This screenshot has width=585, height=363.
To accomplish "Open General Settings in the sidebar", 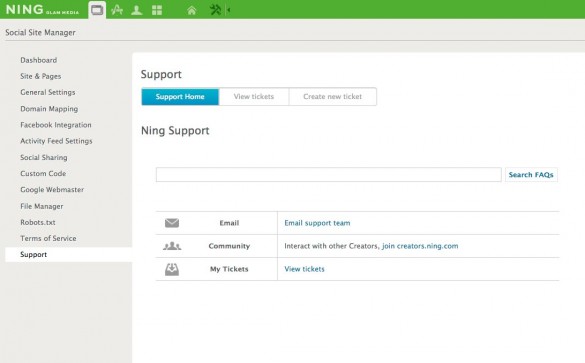I will (x=48, y=92).
